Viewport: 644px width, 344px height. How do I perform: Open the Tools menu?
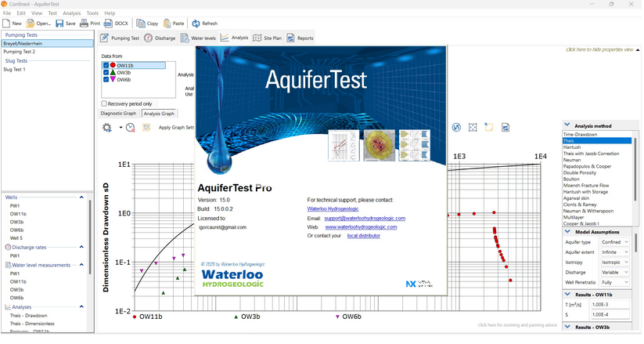[x=92, y=13]
